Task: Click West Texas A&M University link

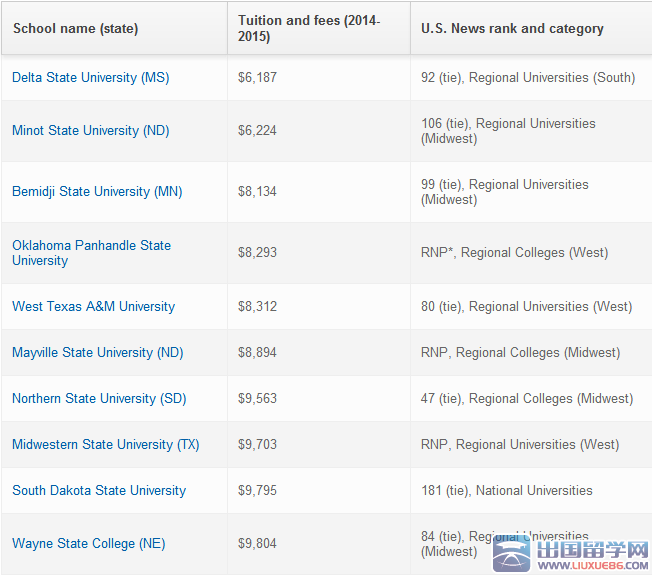Action: coord(93,306)
